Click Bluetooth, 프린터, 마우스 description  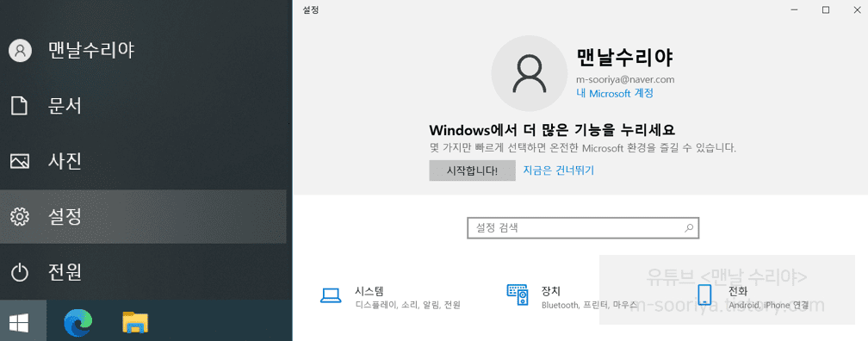(589, 305)
